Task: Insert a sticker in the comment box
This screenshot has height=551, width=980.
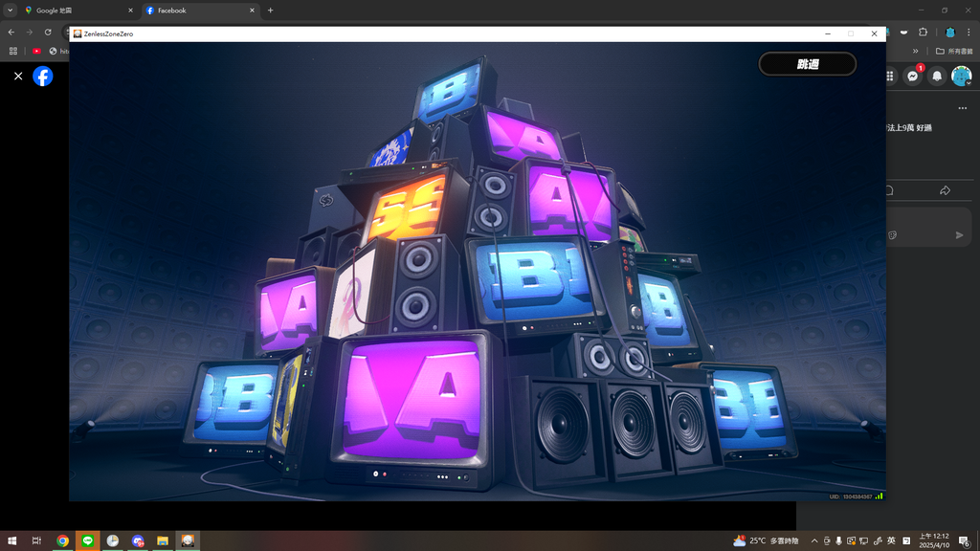Action: coord(893,235)
